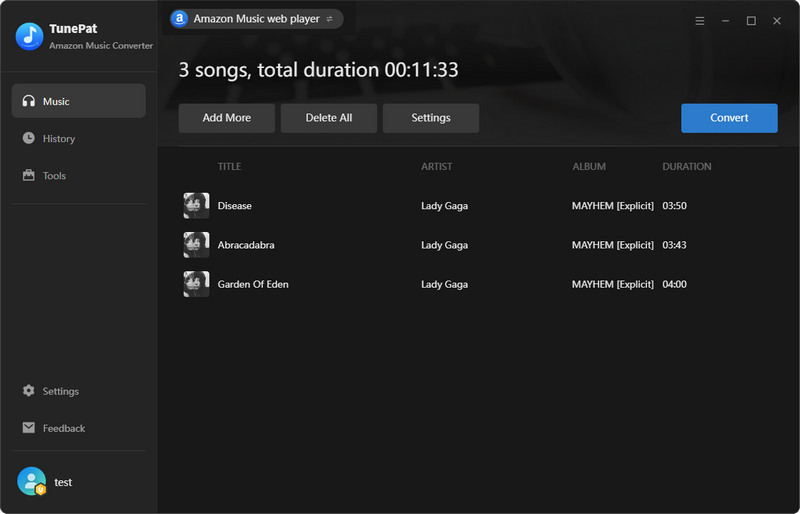The height and width of the screenshot is (514, 800).
Task: Click the '3 songs, total duration' heading
Action: pos(318,70)
